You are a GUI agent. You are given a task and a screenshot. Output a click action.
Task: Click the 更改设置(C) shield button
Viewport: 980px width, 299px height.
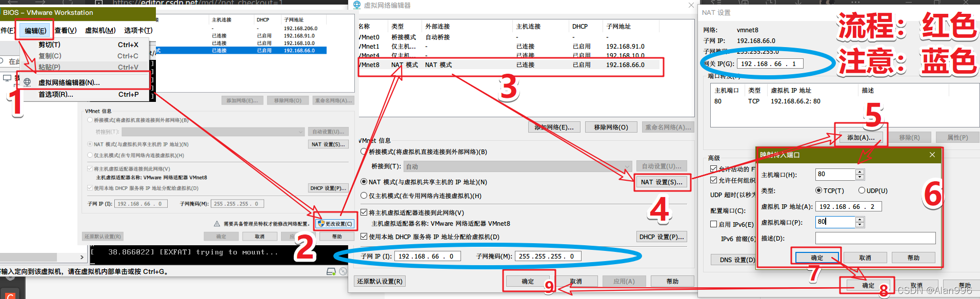click(x=335, y=224)
